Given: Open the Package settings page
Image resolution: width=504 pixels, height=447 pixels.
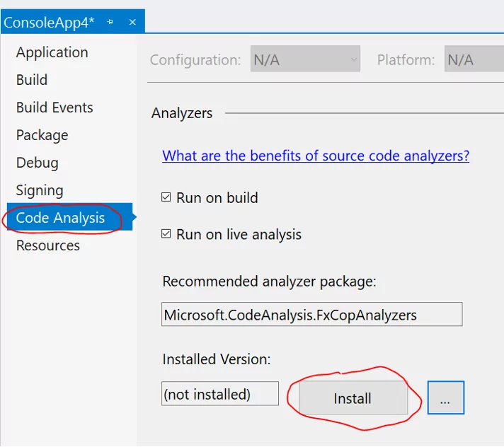Looking at the screenshot, I should coord(42,135).
